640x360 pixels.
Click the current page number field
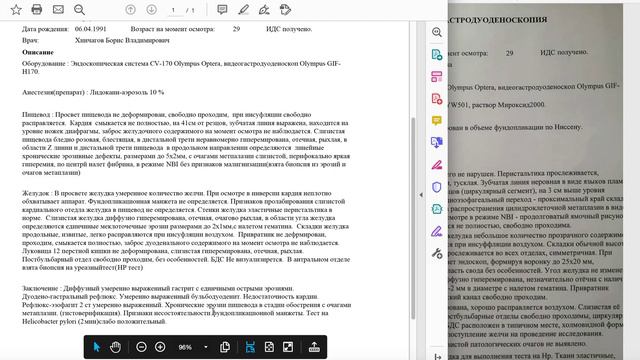click(x=173, y=10)
